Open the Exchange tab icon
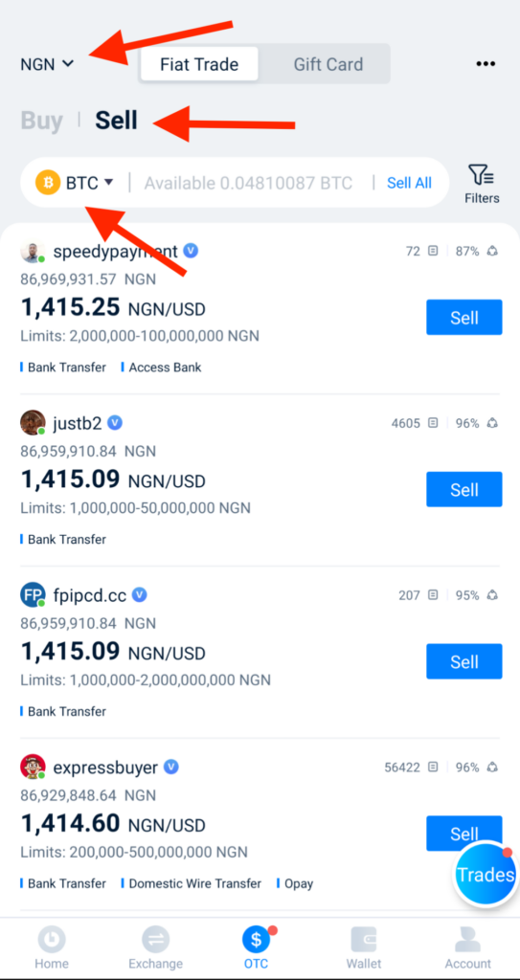This screenshot has height=980, width=520. coord(155,939)
